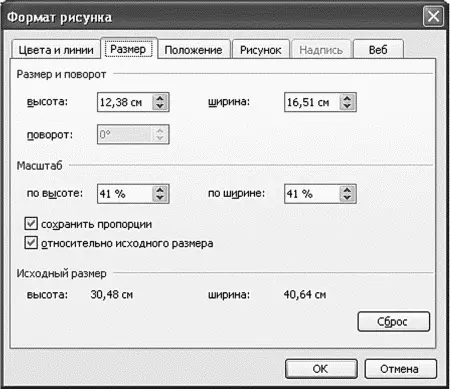Decrease the высота value with down arrow
Viewport: 450px width, 389px height.
point(160,106)
